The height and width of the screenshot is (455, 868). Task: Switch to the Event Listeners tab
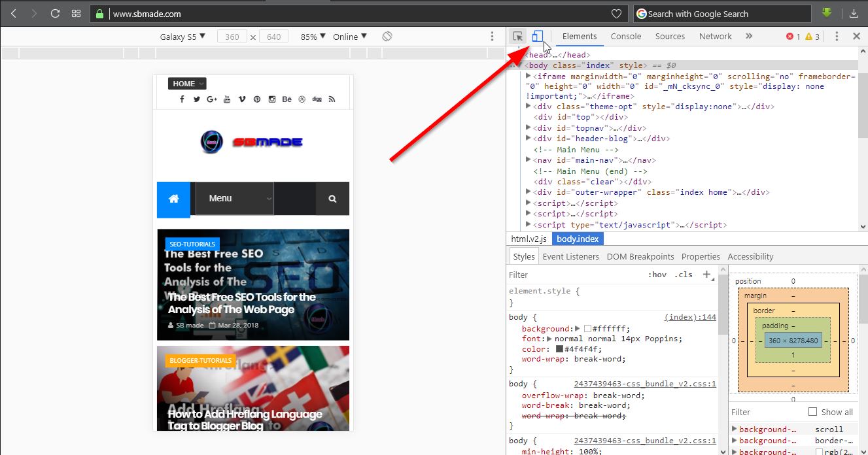point(570,256)
